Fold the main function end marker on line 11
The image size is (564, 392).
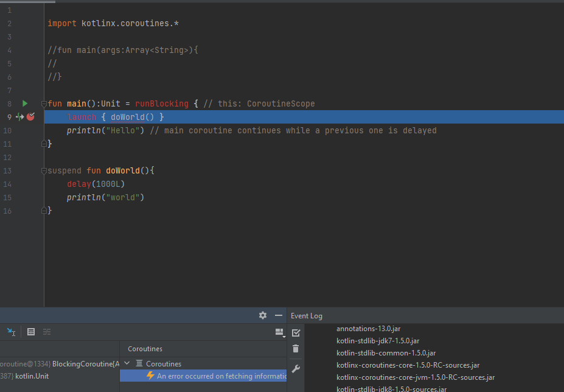pos(44,144)
